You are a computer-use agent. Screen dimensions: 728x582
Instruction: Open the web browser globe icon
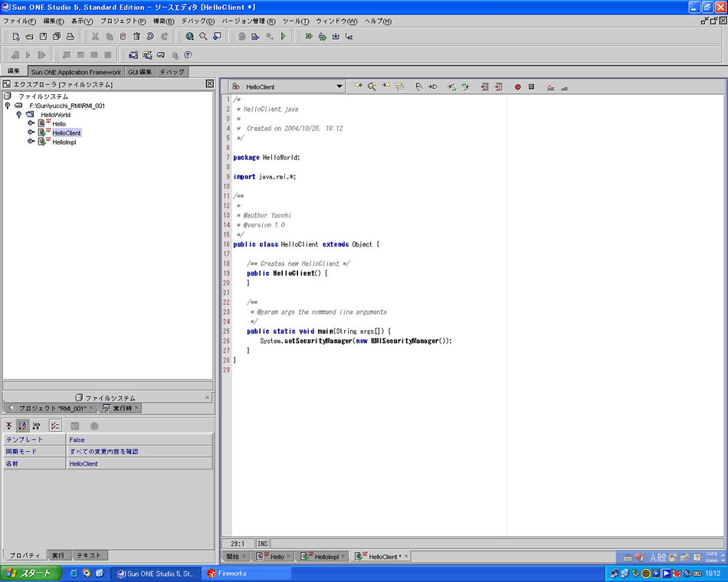coord(189,36)
